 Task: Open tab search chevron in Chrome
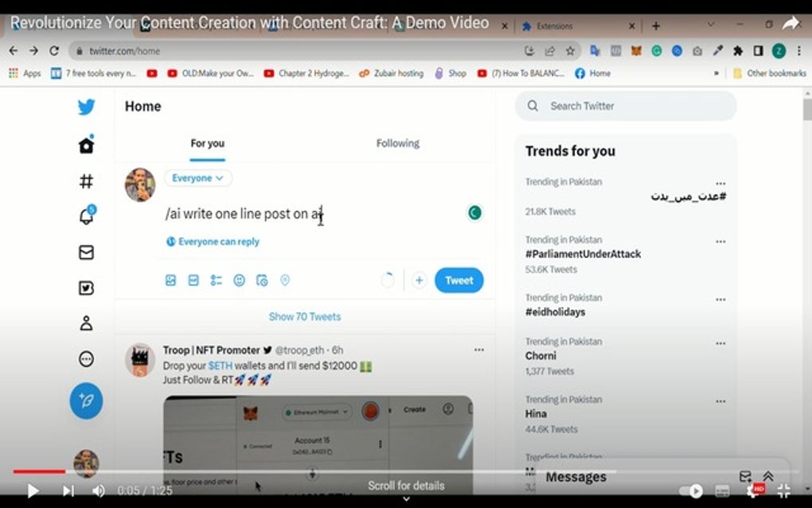click(710, 25)
